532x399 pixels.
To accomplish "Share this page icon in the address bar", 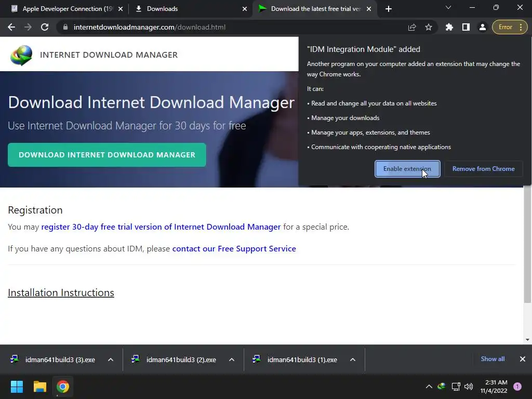I will click(412, 27).
